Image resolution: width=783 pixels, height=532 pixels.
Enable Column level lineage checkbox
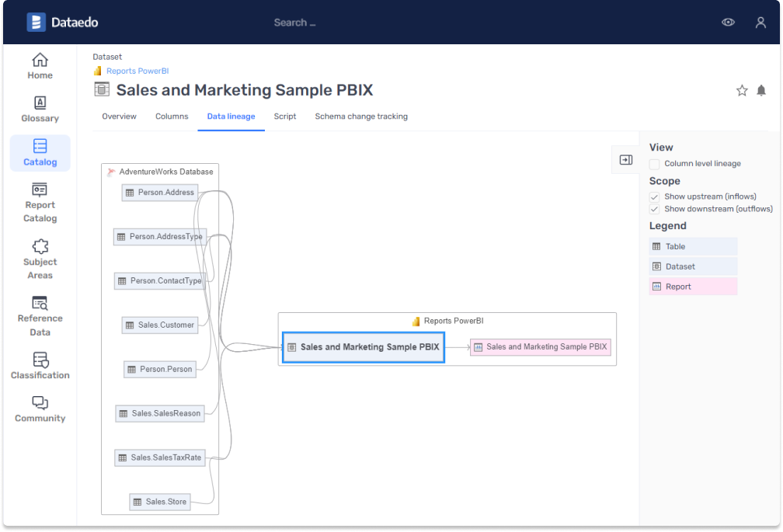pos(655,164)
